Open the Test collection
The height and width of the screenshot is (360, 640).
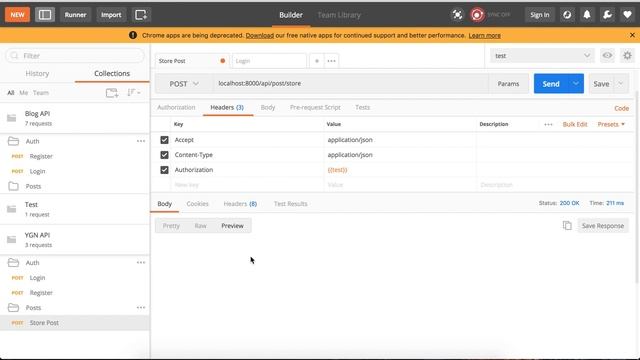[75, 209]
